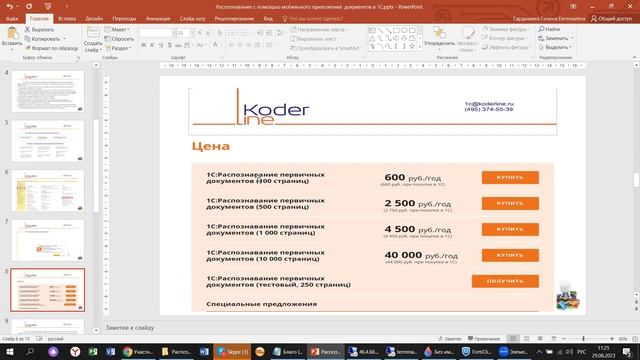This screenshot has width=640, height=360.
Task: Expand Макет (Layout) dropdown
Action: click(117, 29)
